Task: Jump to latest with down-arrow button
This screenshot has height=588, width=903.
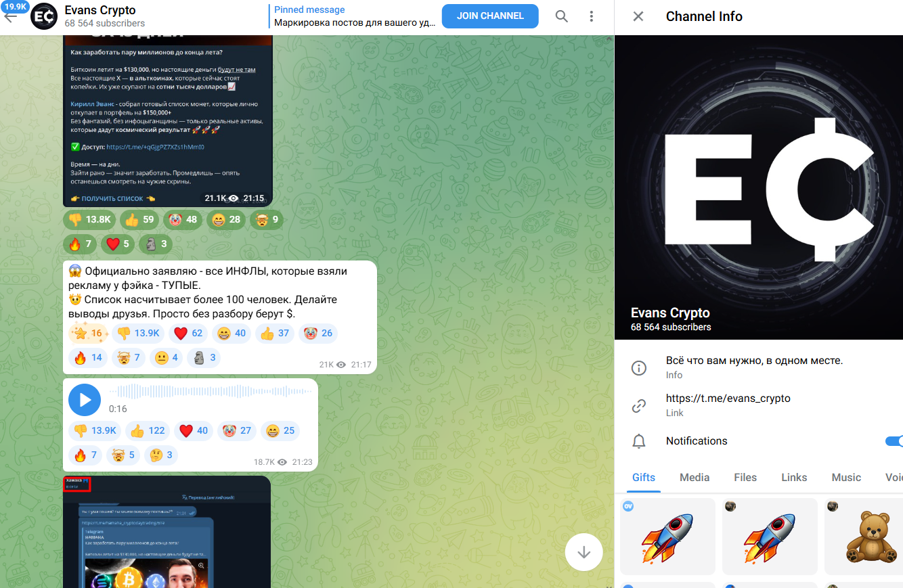Action: [x=583, y=552]
